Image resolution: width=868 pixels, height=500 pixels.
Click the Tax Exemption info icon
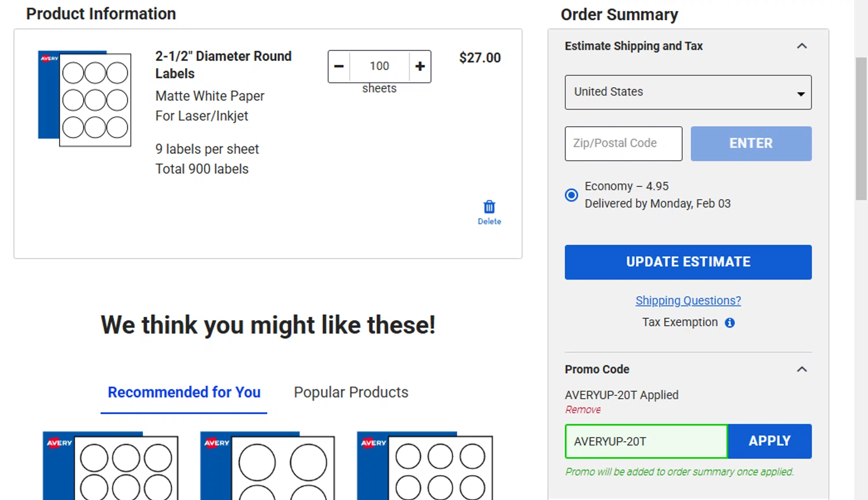pos(730,323)
